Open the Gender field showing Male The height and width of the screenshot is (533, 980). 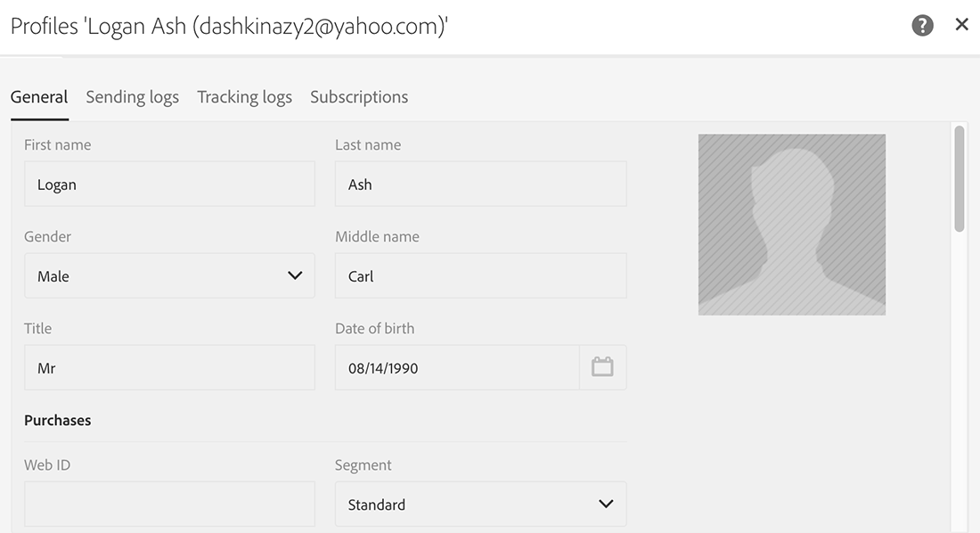tap(169, 276)
